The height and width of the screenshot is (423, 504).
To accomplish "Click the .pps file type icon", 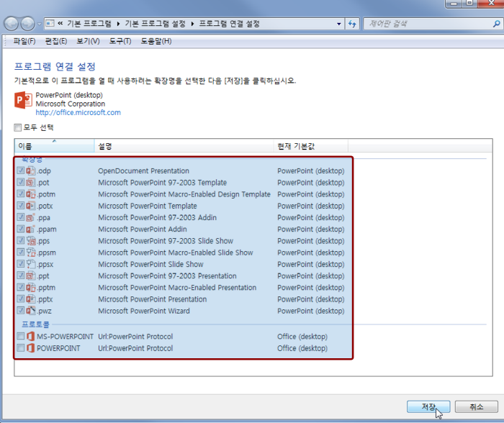I will (30, 240).
